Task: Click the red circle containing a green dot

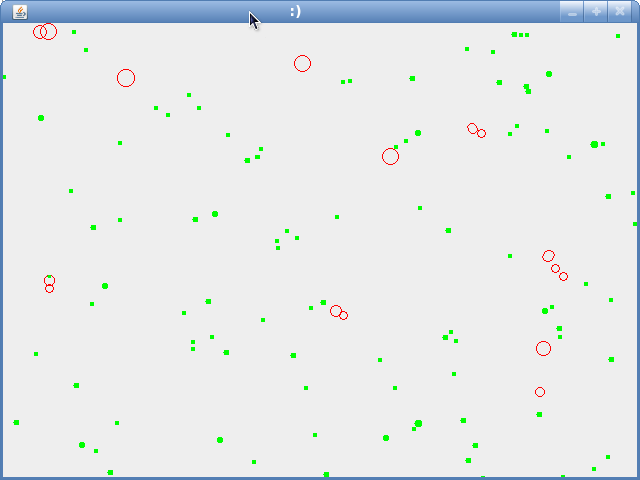Action: [49, 281]
